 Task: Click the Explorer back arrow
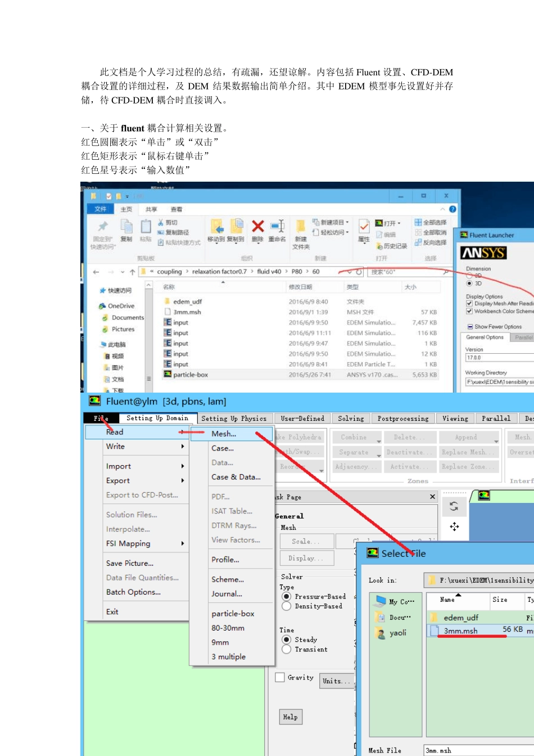click(96, 272)
